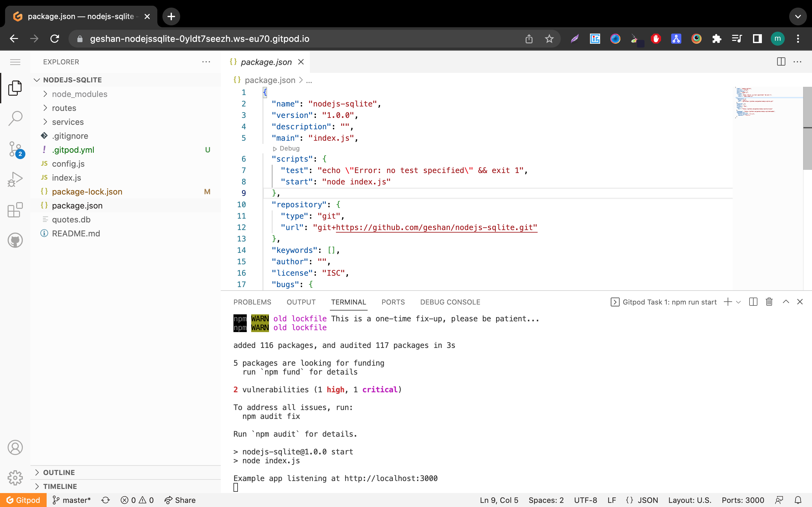Screen dimensions: 812x507
Task: Open the Search view in activity bar
Action: click(15, 118)
